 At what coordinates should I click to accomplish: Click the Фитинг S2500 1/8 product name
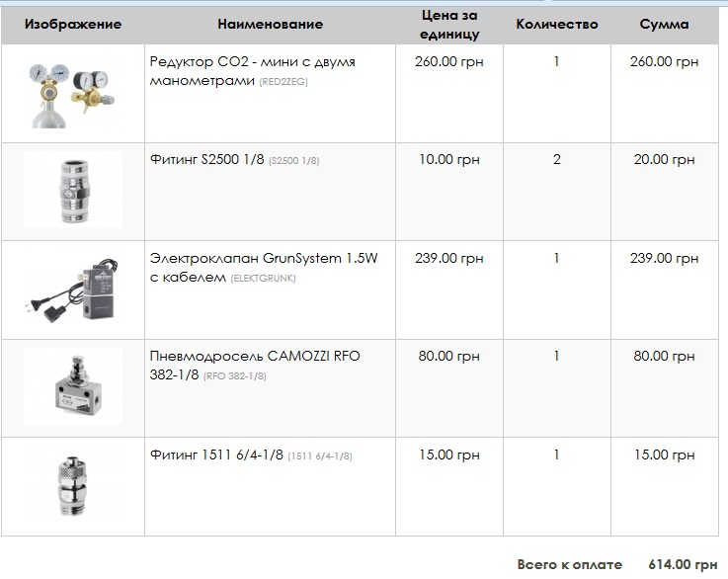click(x=207, y=159)
